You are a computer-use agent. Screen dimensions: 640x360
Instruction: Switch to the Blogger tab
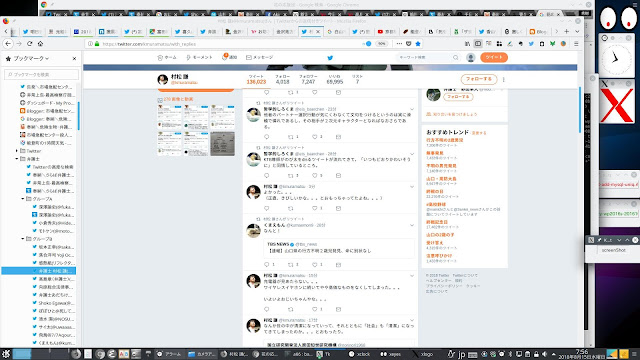[538, 31]
